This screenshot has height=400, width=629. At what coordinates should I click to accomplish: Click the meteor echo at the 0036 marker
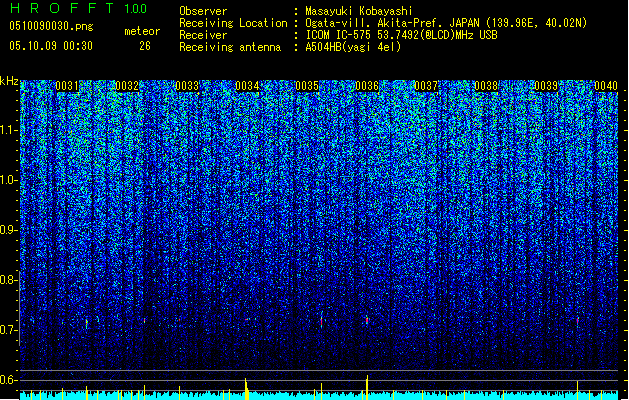pyautogui.click(x=367, y=320)
